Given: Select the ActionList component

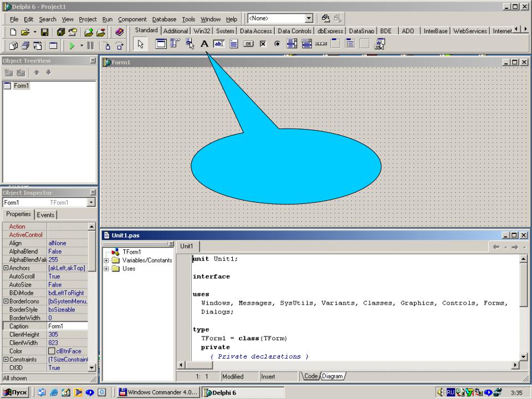Looking at the screenshot, I should click(379, 44).
